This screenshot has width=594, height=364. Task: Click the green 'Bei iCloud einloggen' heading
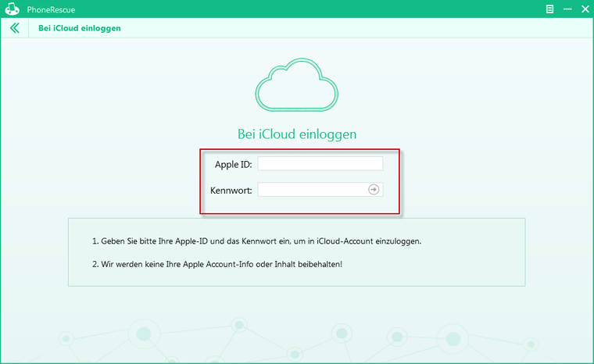pyautogui.click(x=297, y=134)
